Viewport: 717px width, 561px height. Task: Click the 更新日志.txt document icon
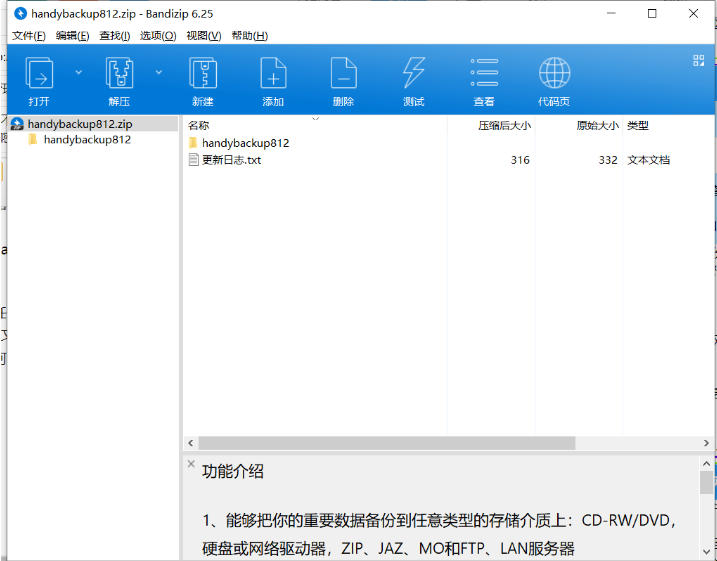[x=193, y=160]
